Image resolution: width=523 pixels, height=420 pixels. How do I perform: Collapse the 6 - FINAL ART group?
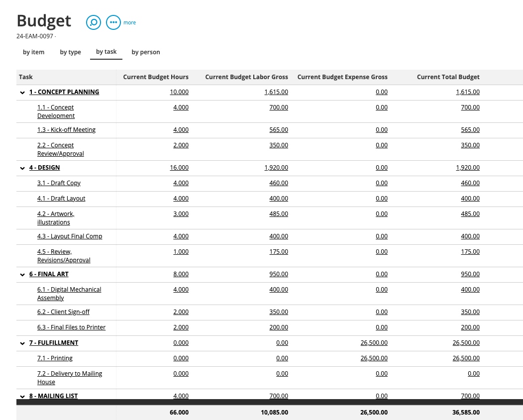click(22, 275)
